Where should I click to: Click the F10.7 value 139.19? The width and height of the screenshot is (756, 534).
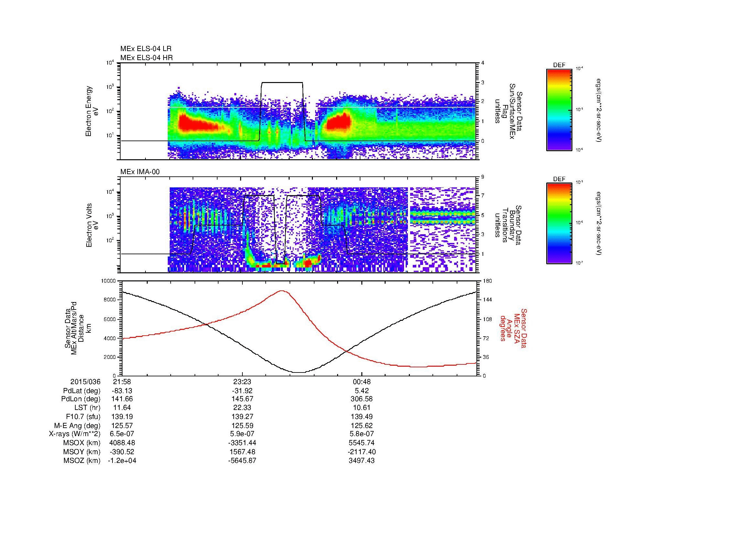(x=122, y=416)
